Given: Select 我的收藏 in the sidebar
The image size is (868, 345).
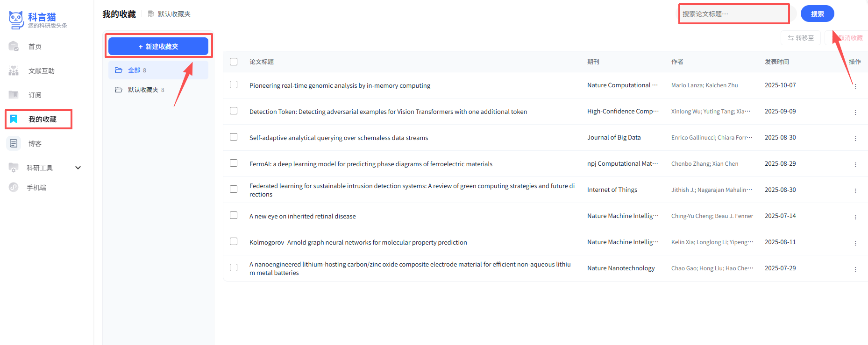Looking at the screenshot, I should [43, 120].
